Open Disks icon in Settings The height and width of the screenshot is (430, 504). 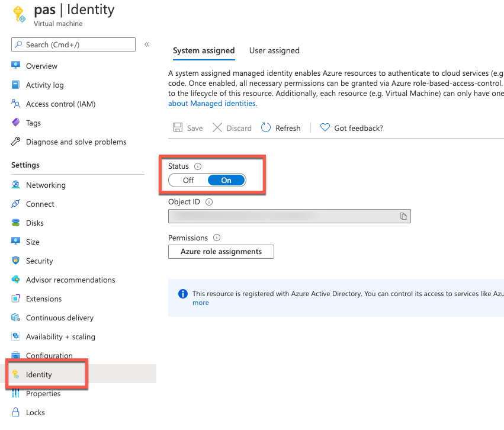(16, 223)
